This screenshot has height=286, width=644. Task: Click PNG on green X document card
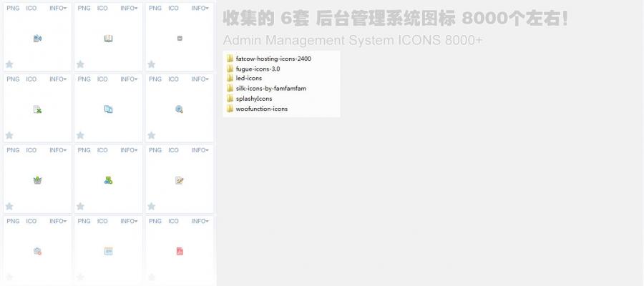coord(13,79)
